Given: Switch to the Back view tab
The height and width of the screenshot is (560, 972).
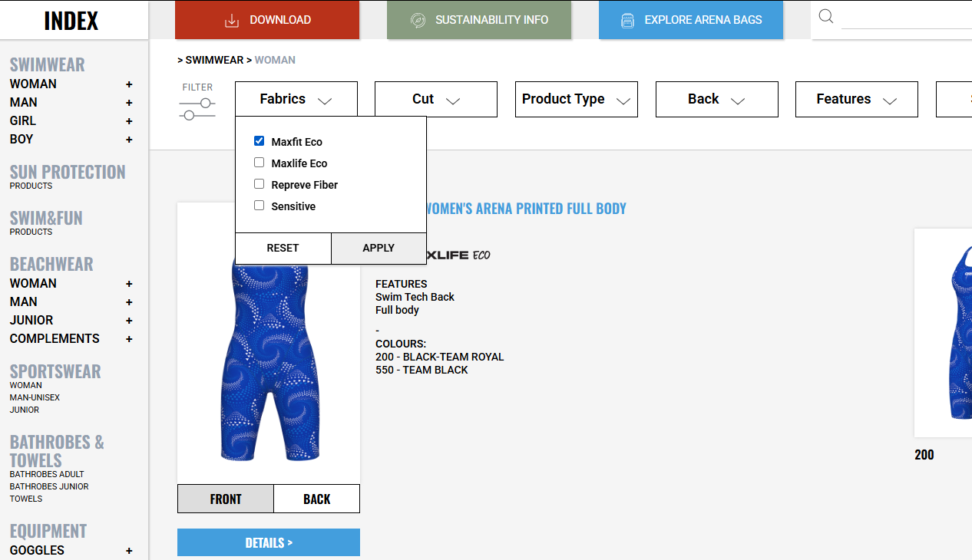Looking at the screenshot, I should tap(316, 499).
